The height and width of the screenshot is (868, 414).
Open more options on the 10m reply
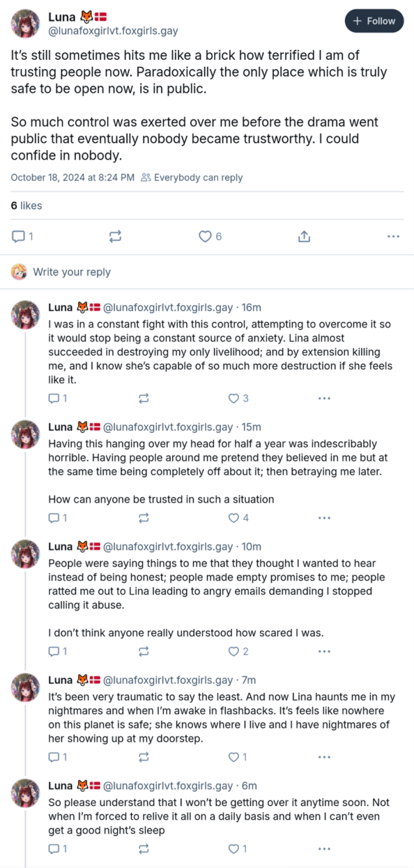[x=325, y=651]
